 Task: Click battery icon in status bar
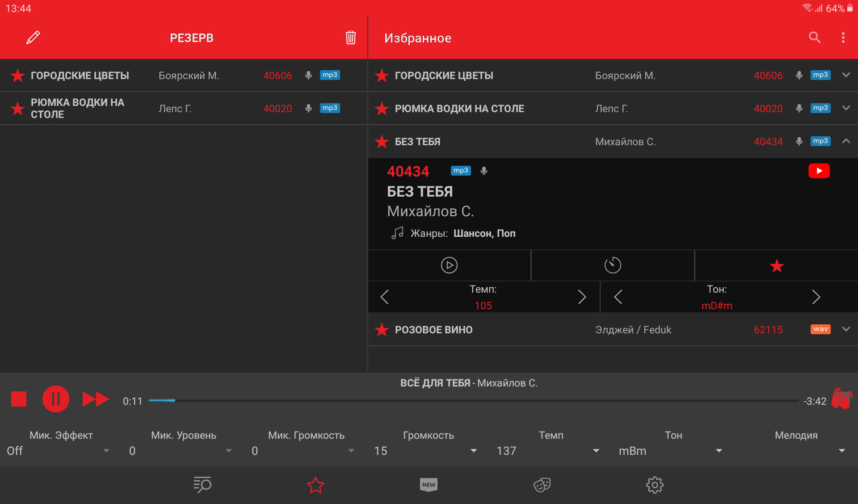[x=850, y=8]
